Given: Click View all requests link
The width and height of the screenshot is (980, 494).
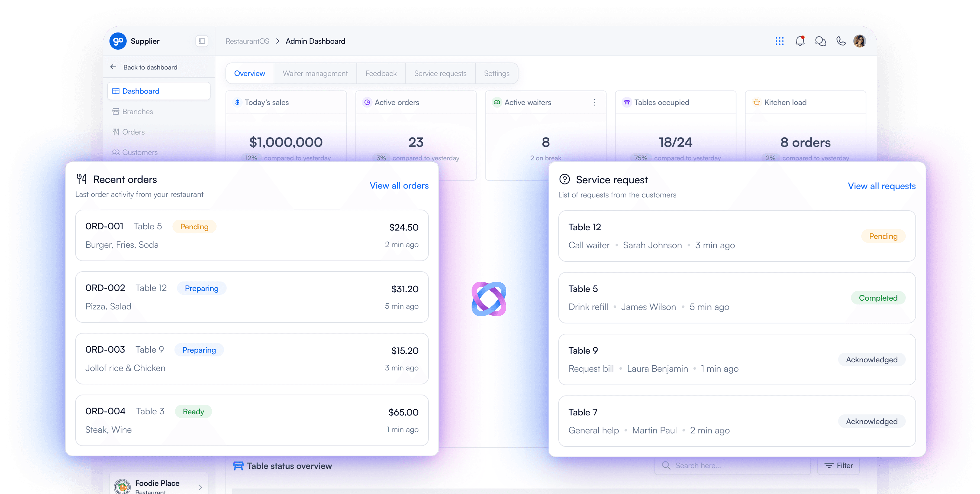Looking at the screenshot, I should [x=881, y=186].
